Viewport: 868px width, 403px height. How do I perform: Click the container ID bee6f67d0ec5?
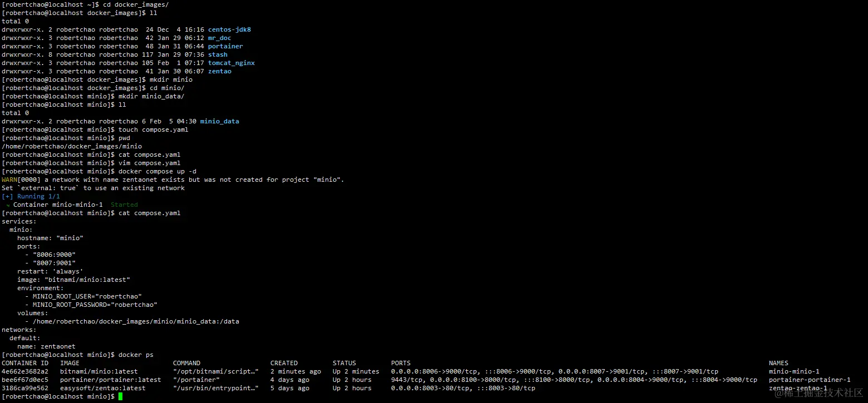25,380
